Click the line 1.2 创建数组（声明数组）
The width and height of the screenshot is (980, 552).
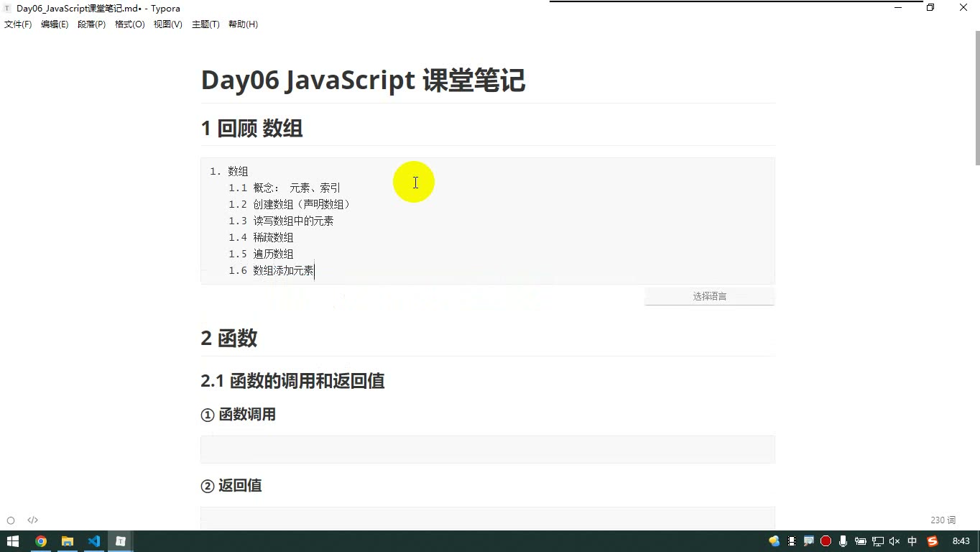[290, 205]
